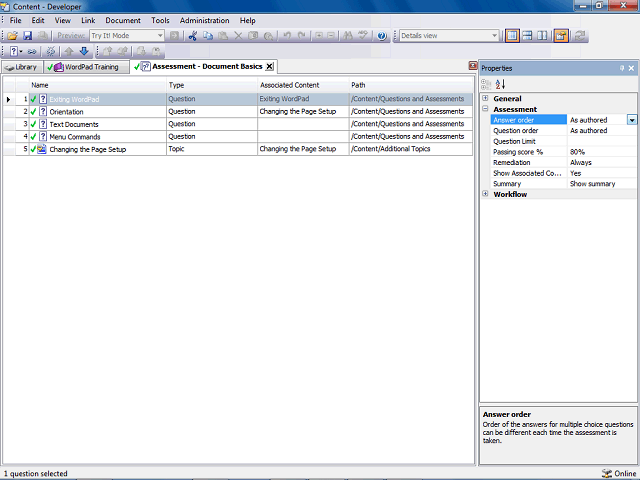This screenshot has width=640, height=480.
Task: Open Help with the blue question icon
Action: point(382,36)
